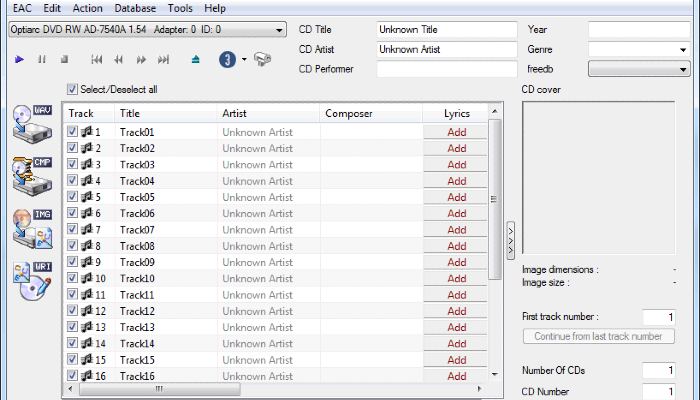Click music note icon of track 4
Image resolution: width=700 pixels, height=400 pixels.
tap(87, 180)
